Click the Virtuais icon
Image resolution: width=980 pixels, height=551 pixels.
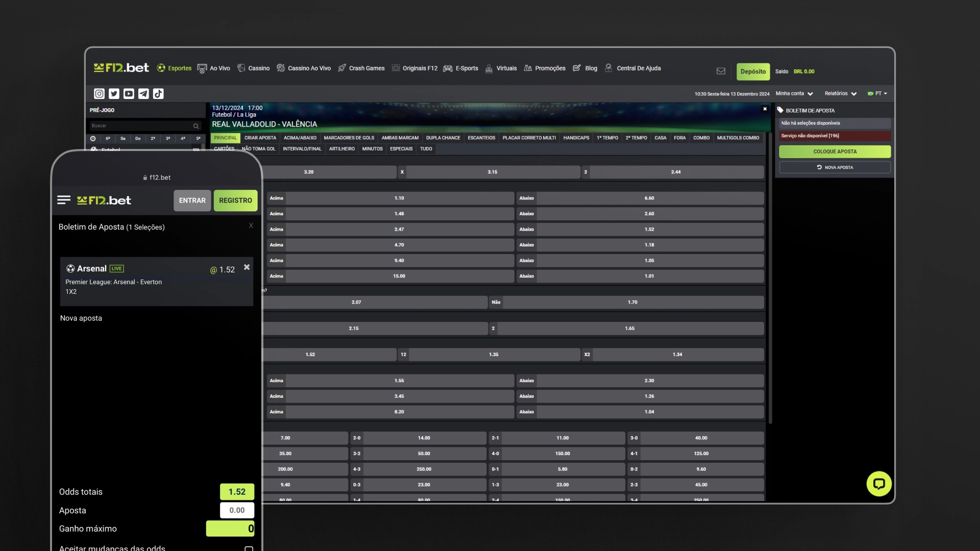489,68
